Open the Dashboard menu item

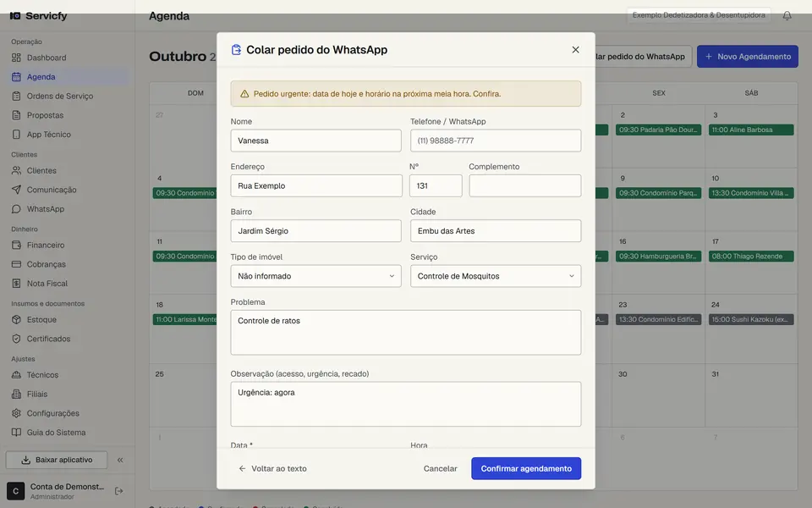click(69, 58)
